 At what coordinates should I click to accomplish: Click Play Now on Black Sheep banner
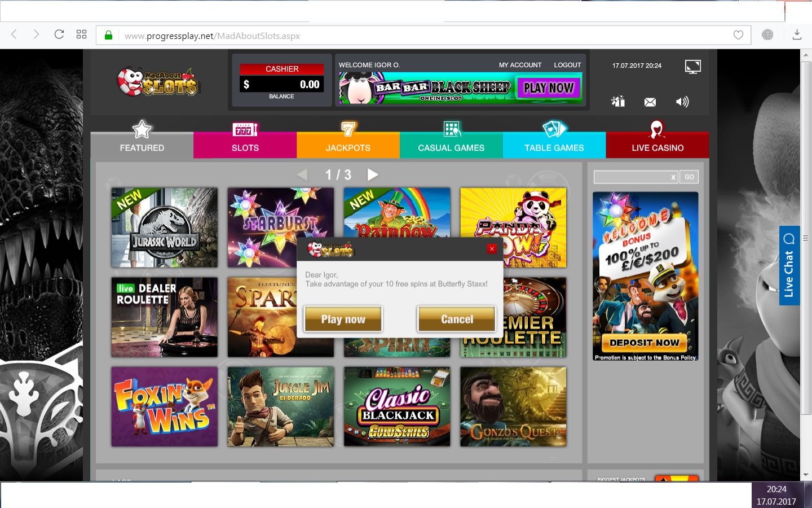(x=549, y=88)
